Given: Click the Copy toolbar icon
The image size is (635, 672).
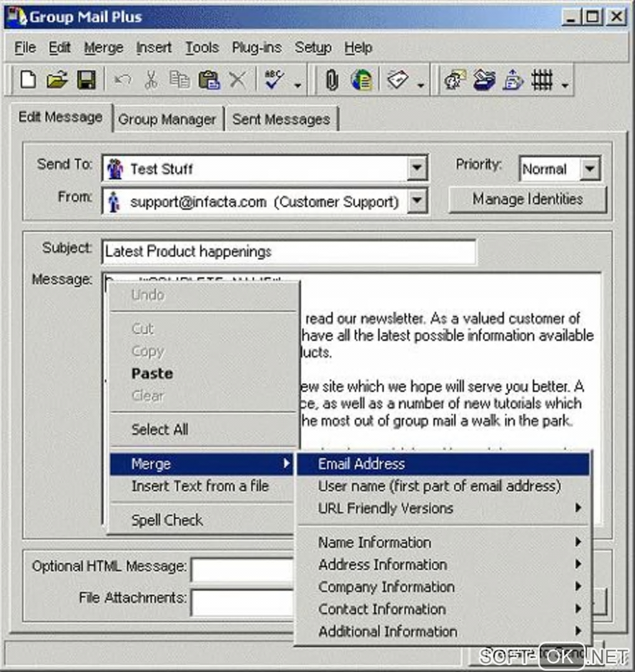Looking at the screenshot, I should tap(180, 80).
